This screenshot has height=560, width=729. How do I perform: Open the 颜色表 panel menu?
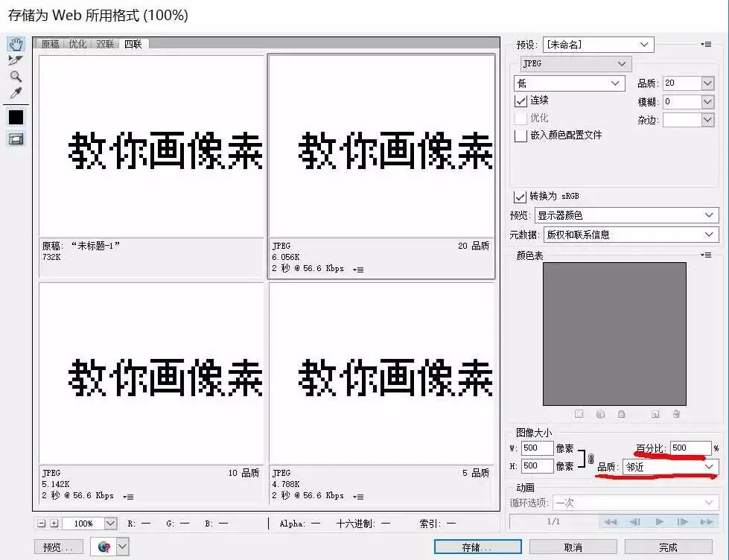(706, 255)
